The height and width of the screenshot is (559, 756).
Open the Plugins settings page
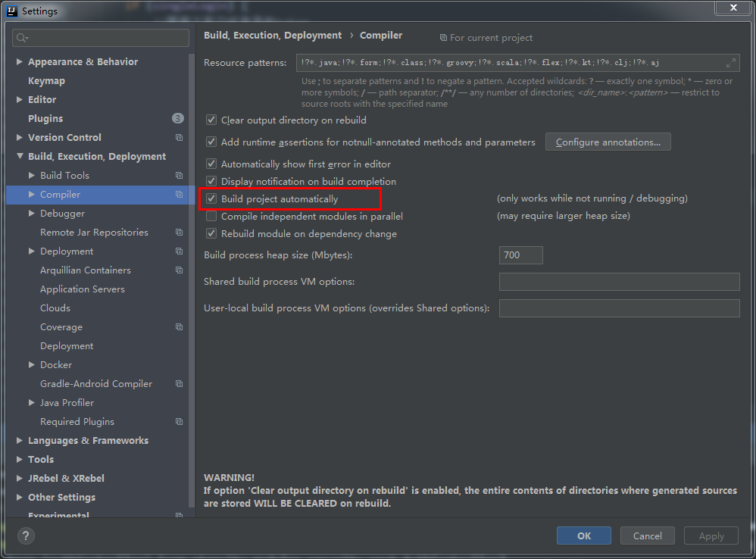[x=45, y=119]
